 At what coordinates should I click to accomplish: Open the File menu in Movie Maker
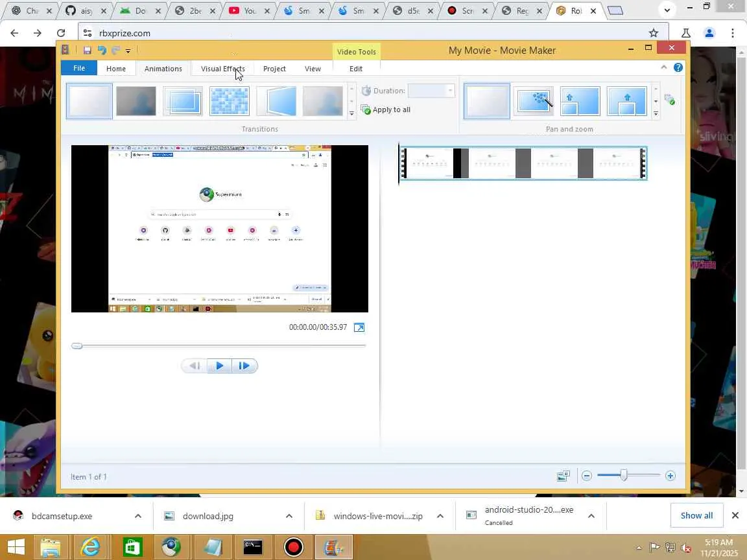(x=79, y=68)
